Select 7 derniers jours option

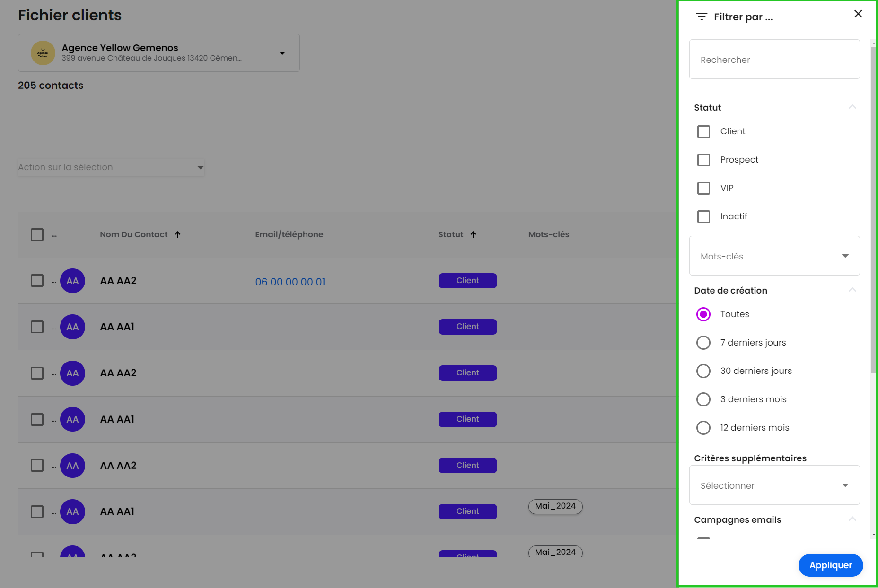pos(703,343)
